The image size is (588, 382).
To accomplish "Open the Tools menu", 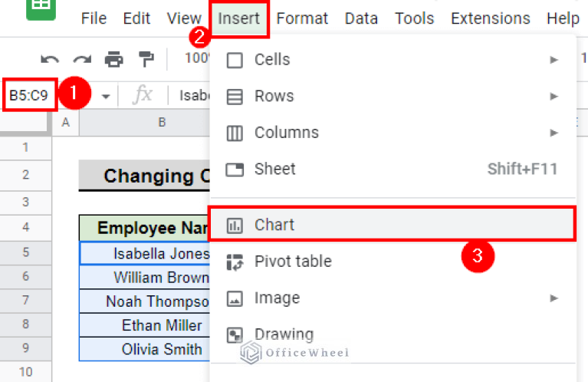I will [x=415, y=18].
